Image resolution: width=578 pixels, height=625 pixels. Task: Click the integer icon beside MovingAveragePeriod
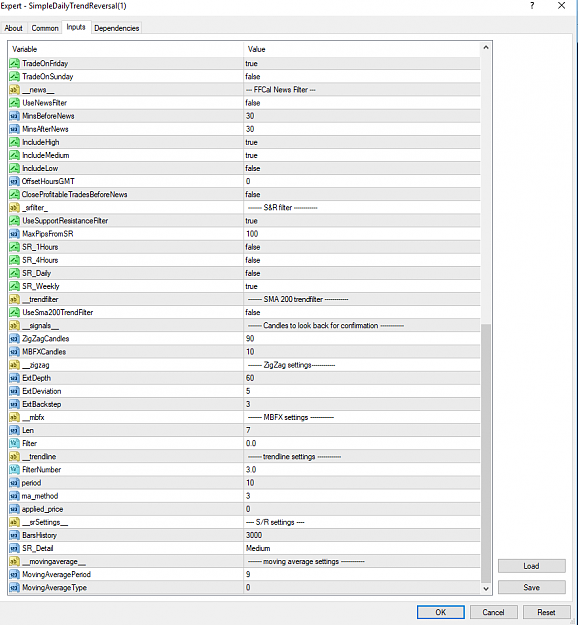click(14, 574)
